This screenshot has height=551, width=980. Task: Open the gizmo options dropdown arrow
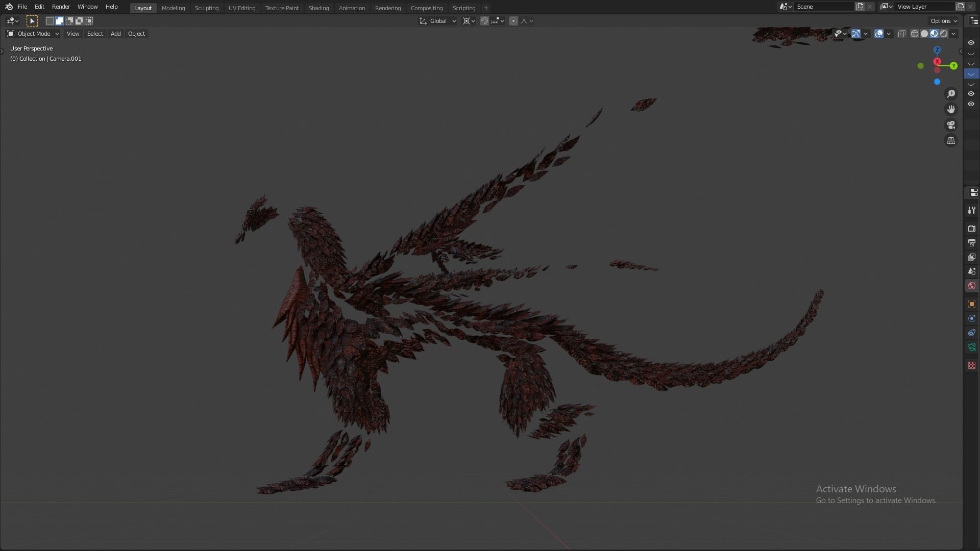click(x=866, y=34)
